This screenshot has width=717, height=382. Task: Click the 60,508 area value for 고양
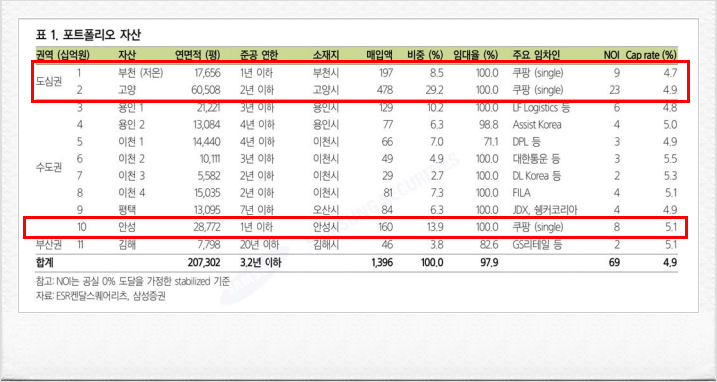click(204, 90)
